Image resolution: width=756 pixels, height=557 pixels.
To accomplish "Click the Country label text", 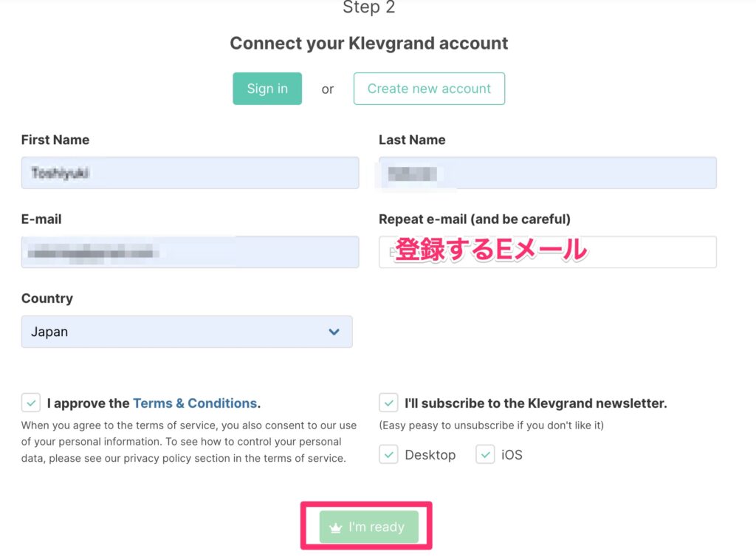I will pos(47,298).
